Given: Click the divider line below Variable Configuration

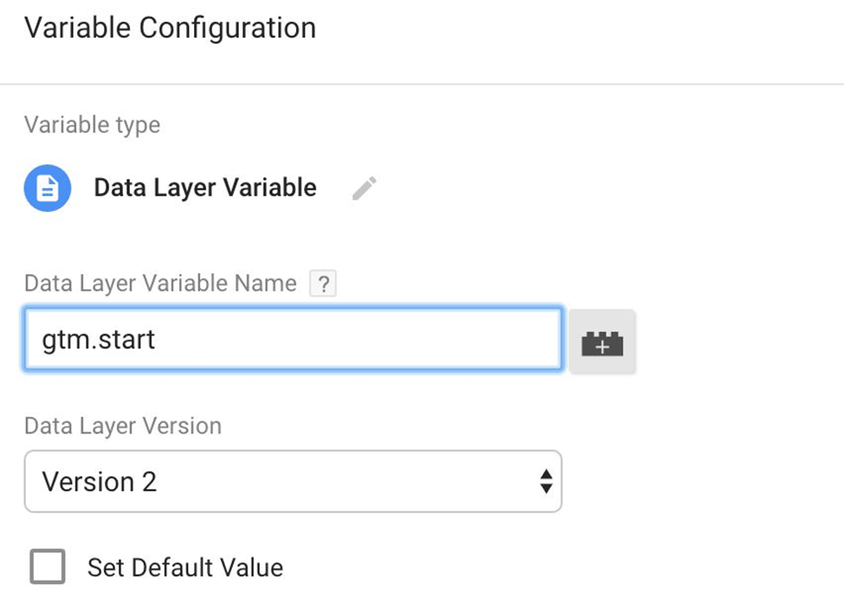Looking at the screenshot, I should pyautogui.click(x=422, y=84).
